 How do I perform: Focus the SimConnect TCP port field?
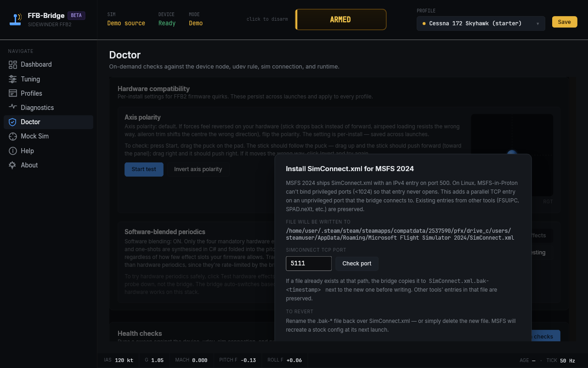[309, 264]
